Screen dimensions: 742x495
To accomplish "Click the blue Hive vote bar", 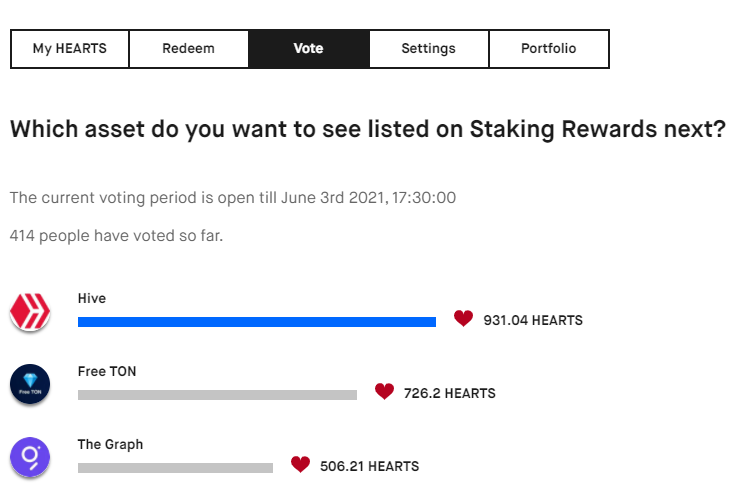I will (x=257, y=322).
